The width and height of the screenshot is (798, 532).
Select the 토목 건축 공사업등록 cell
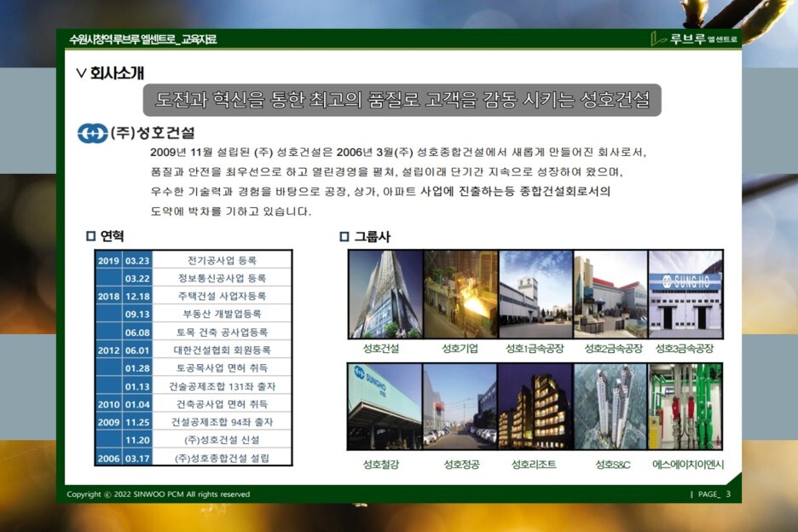pos(222,332)
